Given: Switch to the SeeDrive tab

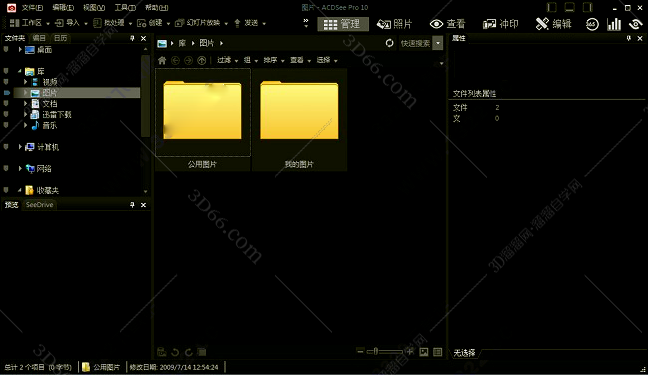Looking at the screenshot, I should click(x=39, y=205).
